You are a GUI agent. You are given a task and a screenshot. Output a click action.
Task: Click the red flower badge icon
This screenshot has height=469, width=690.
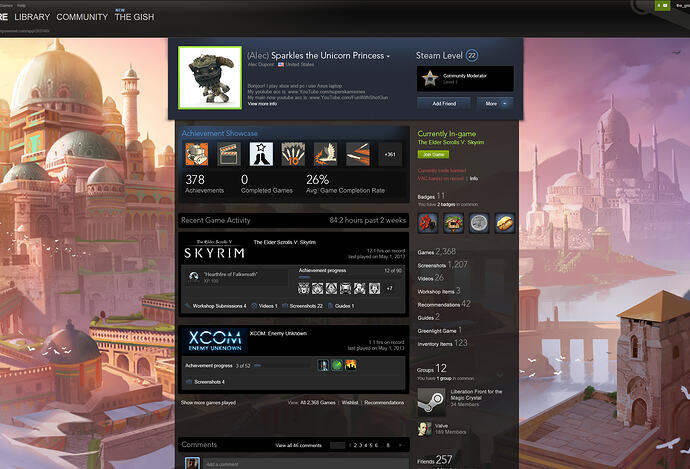point(428,223)
